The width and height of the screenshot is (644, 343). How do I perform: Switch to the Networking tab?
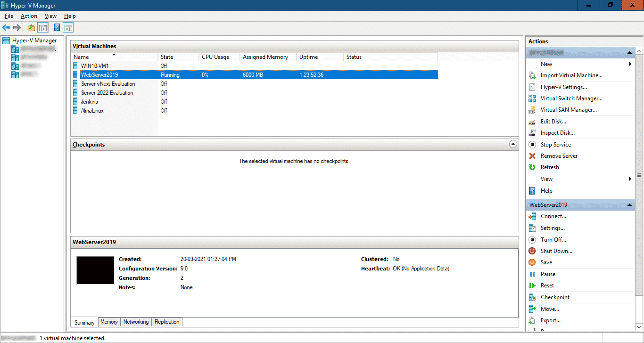point(136,322)
